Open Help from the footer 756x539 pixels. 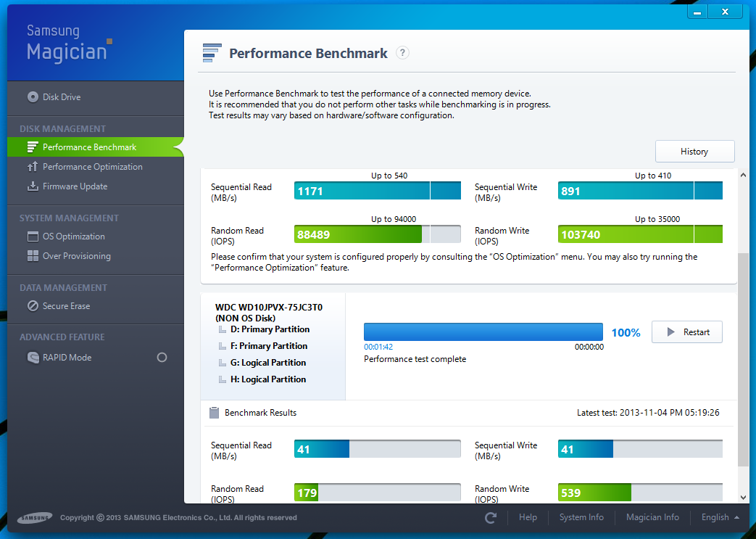[x=528, y=517]
